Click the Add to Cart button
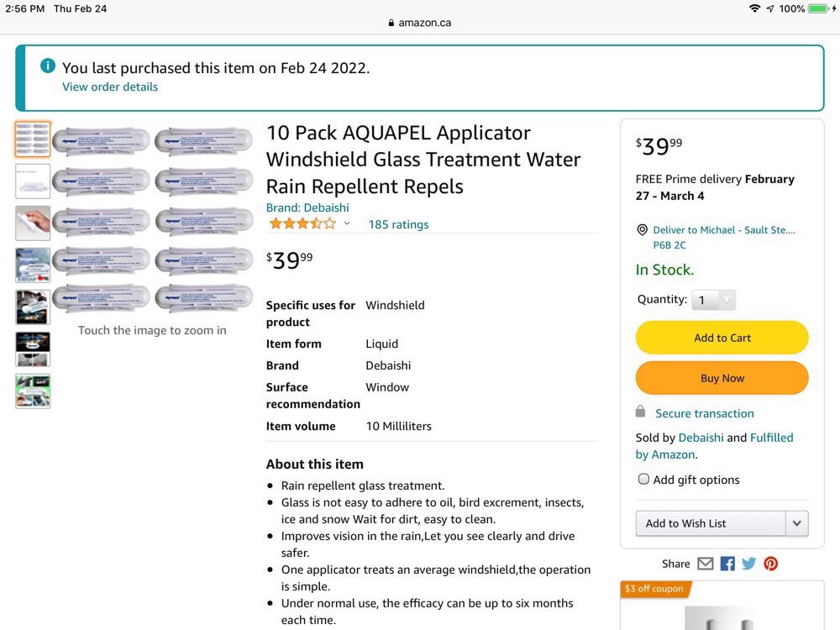Image resolution: width=840 pixels, height=630 pixels. coord(722,338)
